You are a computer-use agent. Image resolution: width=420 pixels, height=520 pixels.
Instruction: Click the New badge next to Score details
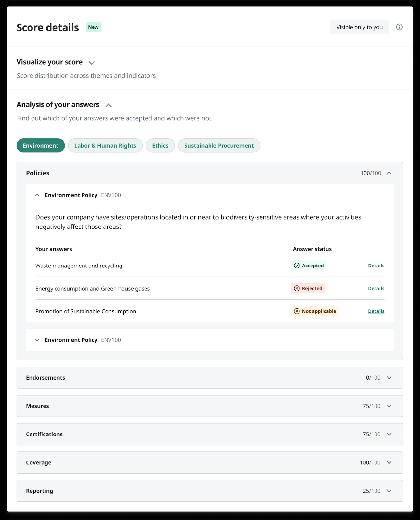(93, 27)
